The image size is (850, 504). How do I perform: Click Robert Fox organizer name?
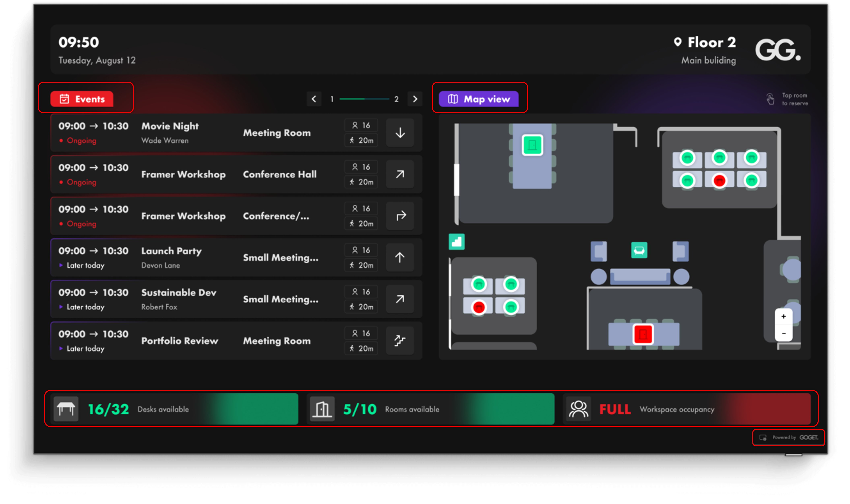click(x=159, y=307)
